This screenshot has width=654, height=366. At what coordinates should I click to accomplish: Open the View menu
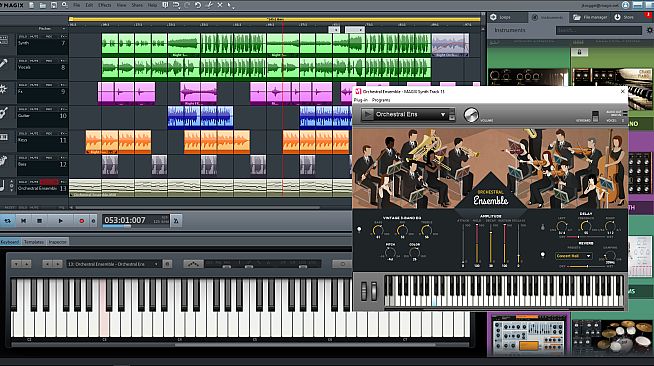[x=121, y=5]
